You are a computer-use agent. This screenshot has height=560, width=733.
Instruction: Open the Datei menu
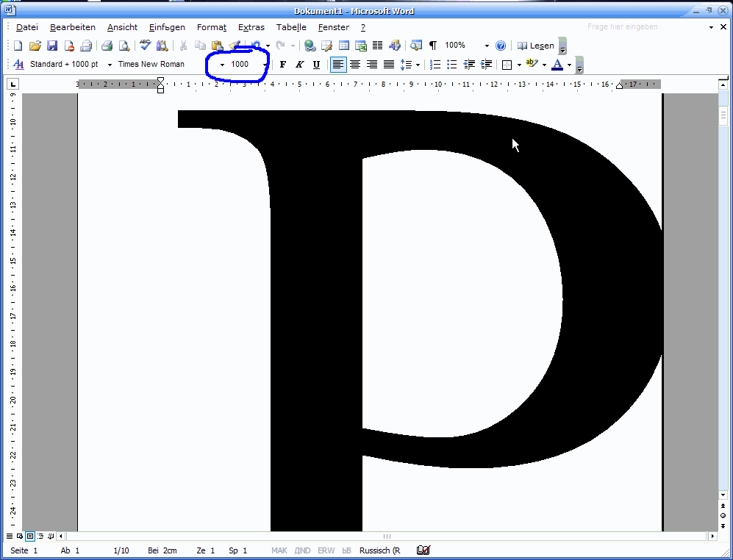pos(27,27)
